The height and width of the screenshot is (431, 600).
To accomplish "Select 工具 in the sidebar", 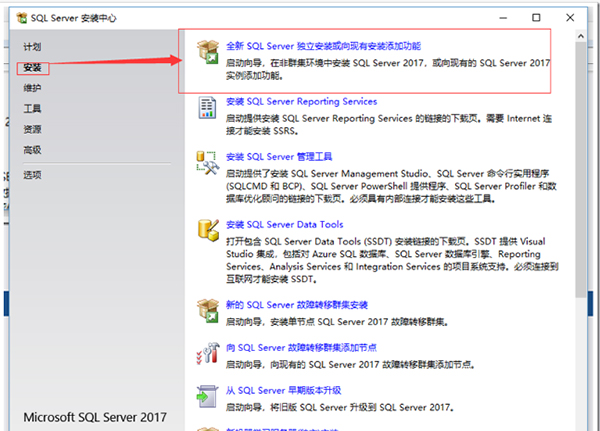I will [x=32, y=109].
